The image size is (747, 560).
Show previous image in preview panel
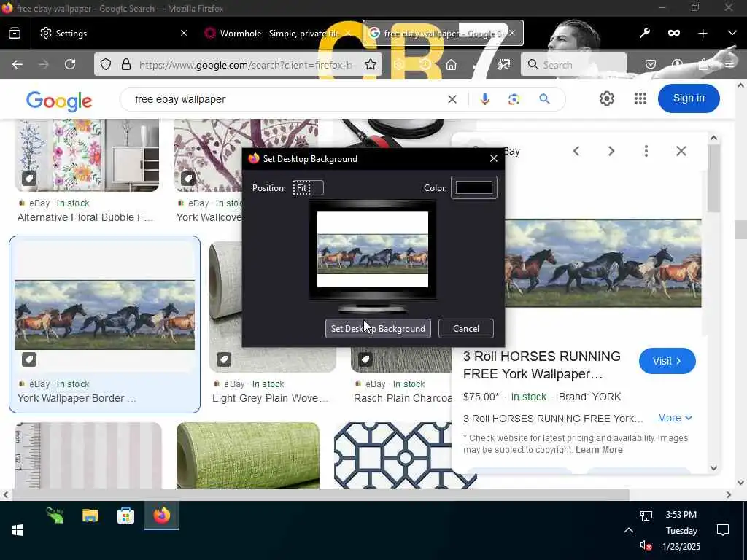pyautogui.click(x=576, y=152)
